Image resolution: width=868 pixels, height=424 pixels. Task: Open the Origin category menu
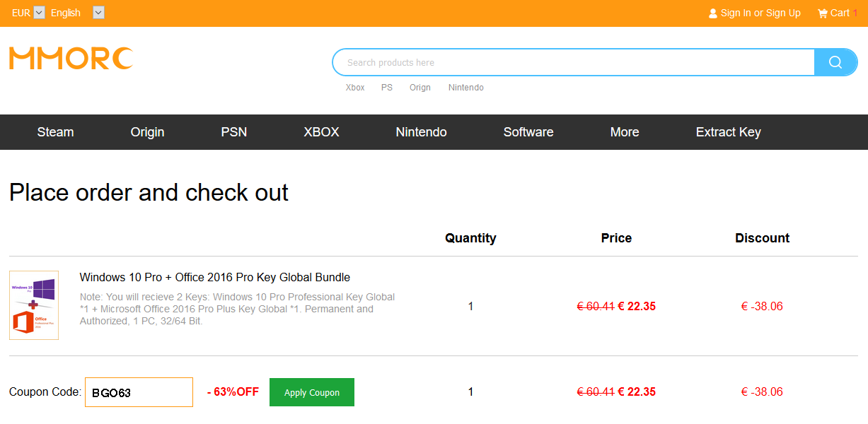click(x=147, y=132)
